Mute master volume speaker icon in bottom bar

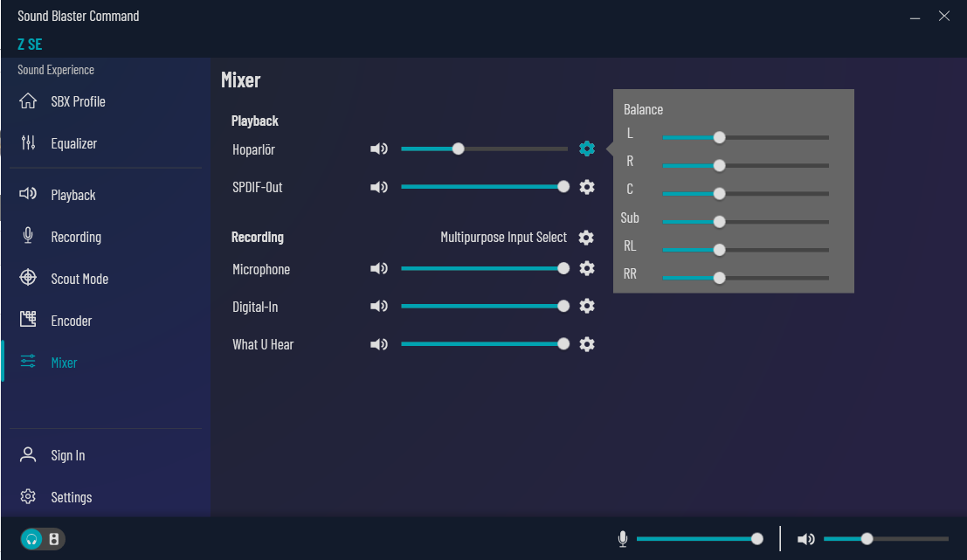click(805, 540)
